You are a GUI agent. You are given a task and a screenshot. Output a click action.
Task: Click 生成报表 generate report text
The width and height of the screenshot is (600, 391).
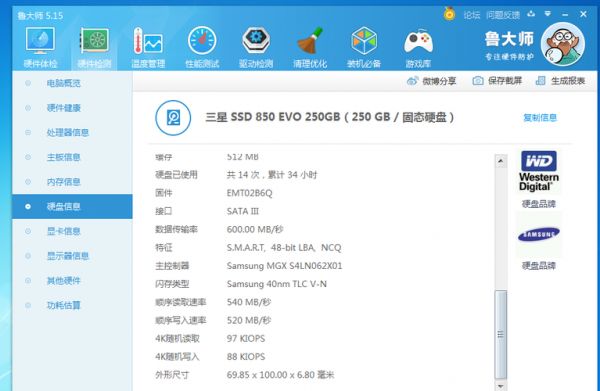568,81
